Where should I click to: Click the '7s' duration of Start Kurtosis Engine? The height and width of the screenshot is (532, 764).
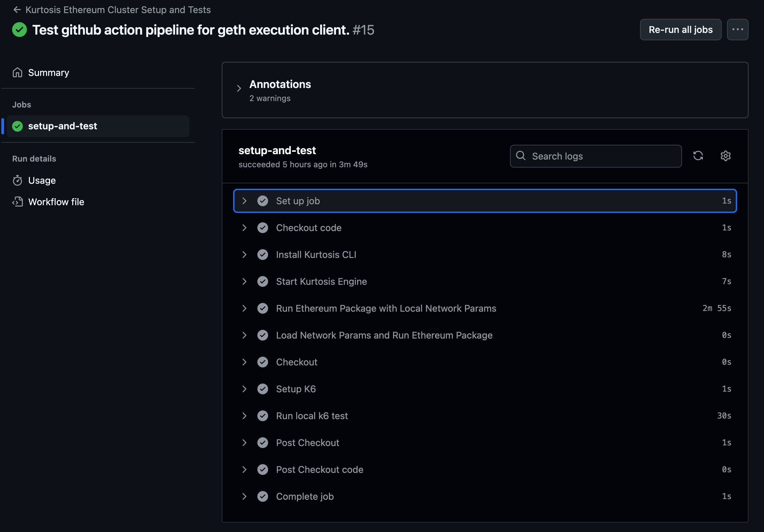(726, 281)
